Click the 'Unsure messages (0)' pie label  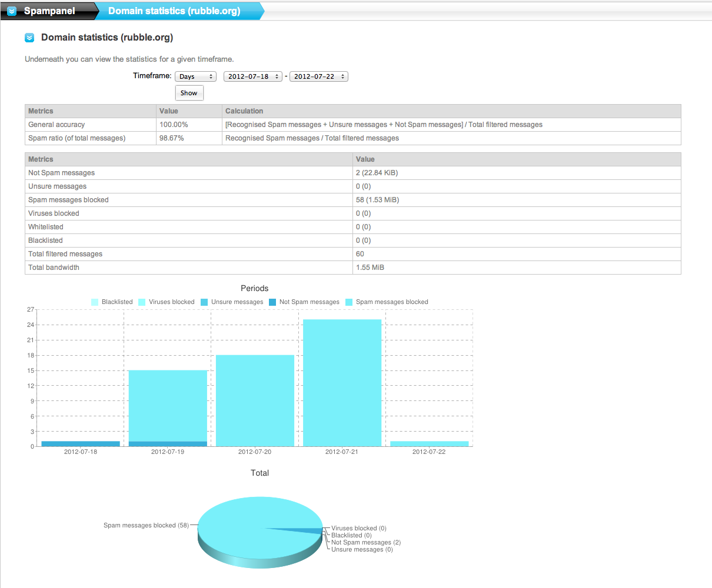[x=362, y=550]
